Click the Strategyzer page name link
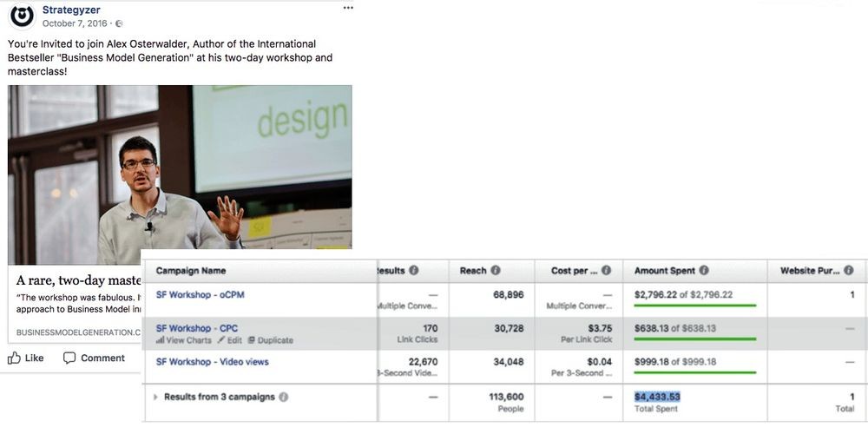The width and height of the screenshot is (868, 434). click(x=71, y=10)
